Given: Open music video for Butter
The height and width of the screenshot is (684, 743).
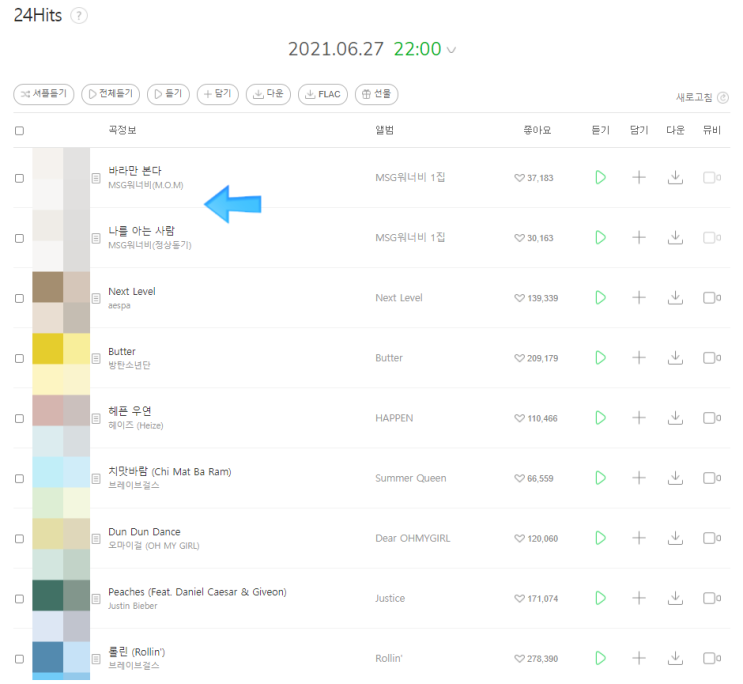Looking at the screenshot, I should [x=712, y=358].
